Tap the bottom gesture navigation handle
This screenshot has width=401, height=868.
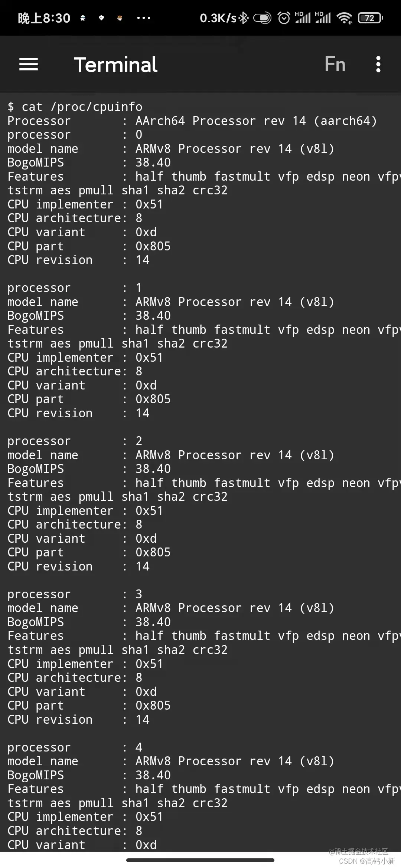(x=200, y=860)
